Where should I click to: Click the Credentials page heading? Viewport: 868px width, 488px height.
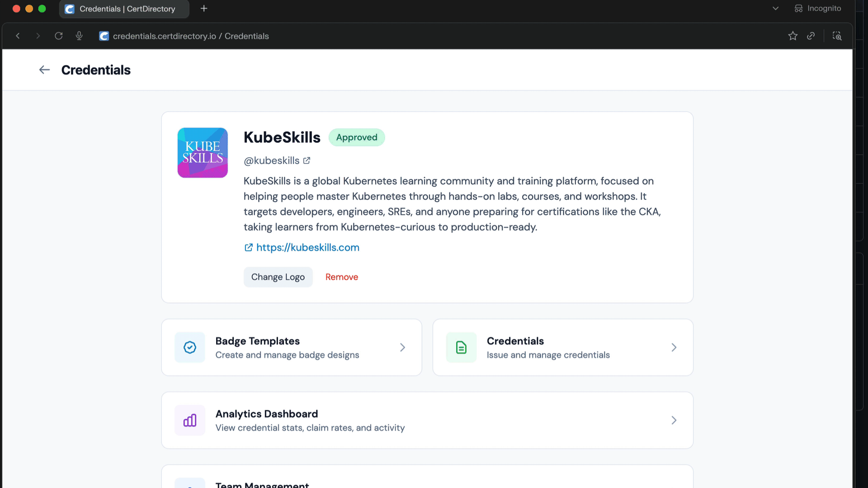[x=96, y=70]
